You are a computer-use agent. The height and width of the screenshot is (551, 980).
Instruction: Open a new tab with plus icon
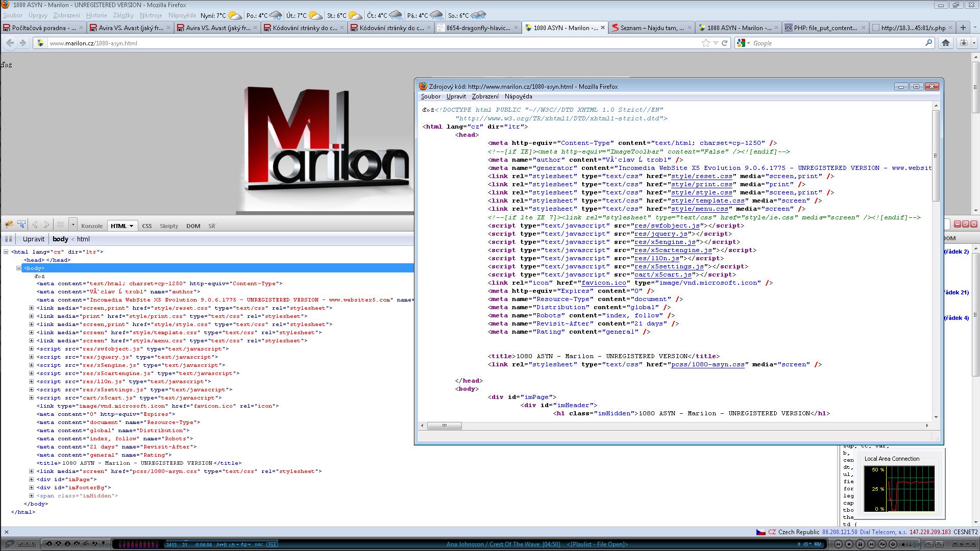tap(963, 28)
